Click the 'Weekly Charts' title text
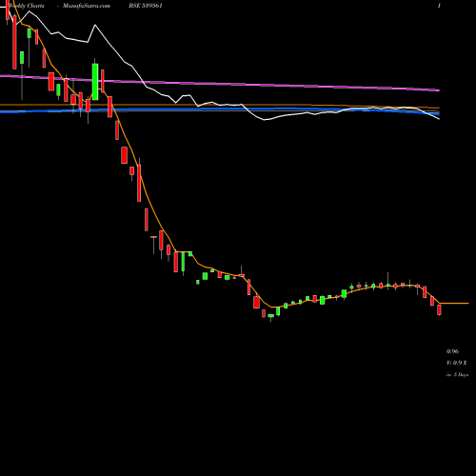This screenshot has height=476, width=476. [x=27, y=6]
